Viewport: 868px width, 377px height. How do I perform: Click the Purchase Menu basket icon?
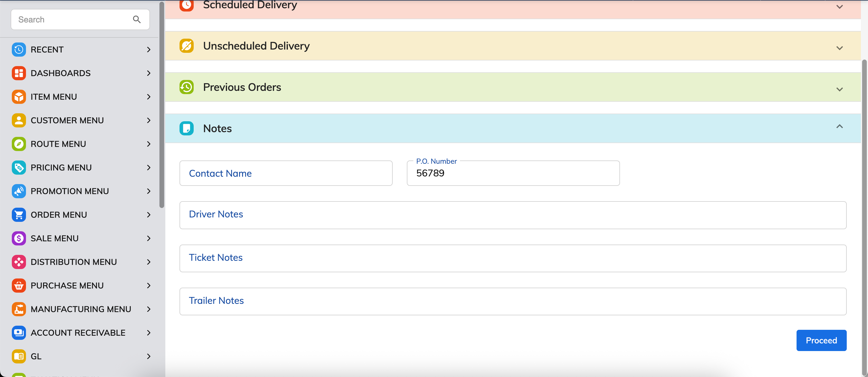pos(19,285)
